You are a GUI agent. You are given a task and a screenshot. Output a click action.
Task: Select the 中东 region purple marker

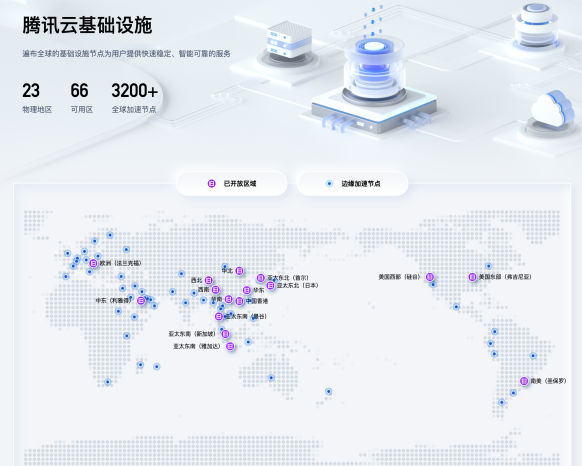coord(141,300)
